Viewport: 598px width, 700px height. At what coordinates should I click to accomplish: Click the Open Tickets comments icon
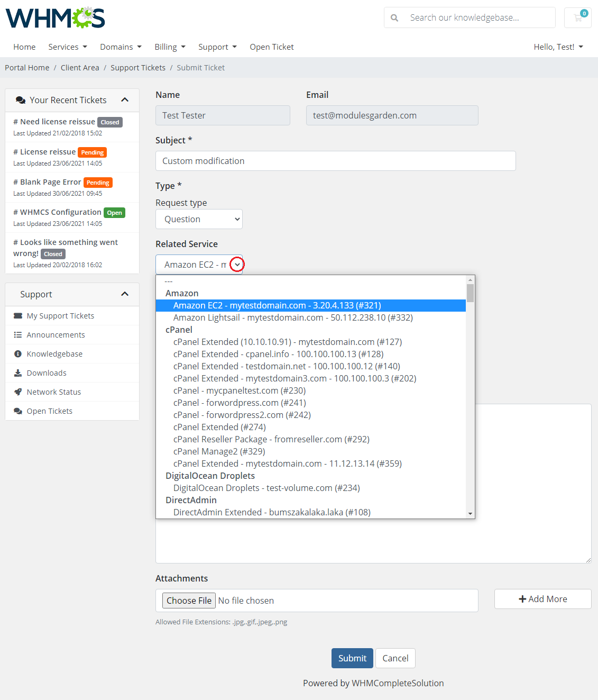pos(18,411)
